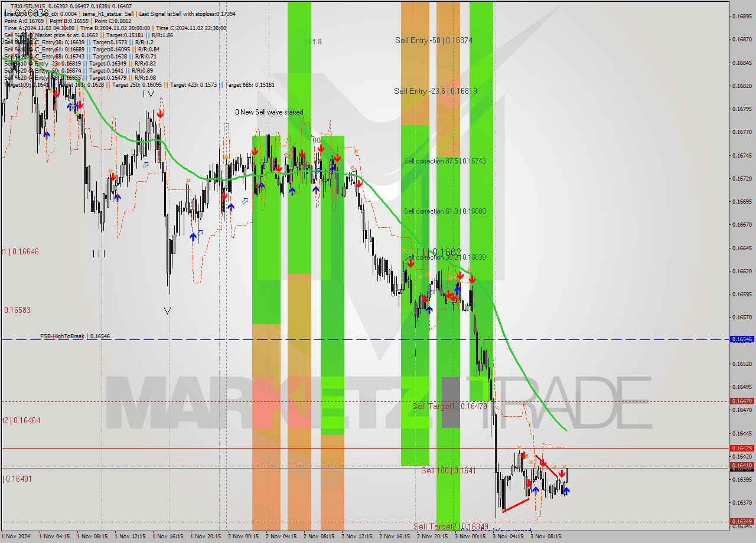This screenshot has width=756, height=543.
Task: Select 'Time A:2024.11.02 04:30:00' text
Action: click(39, 28)
